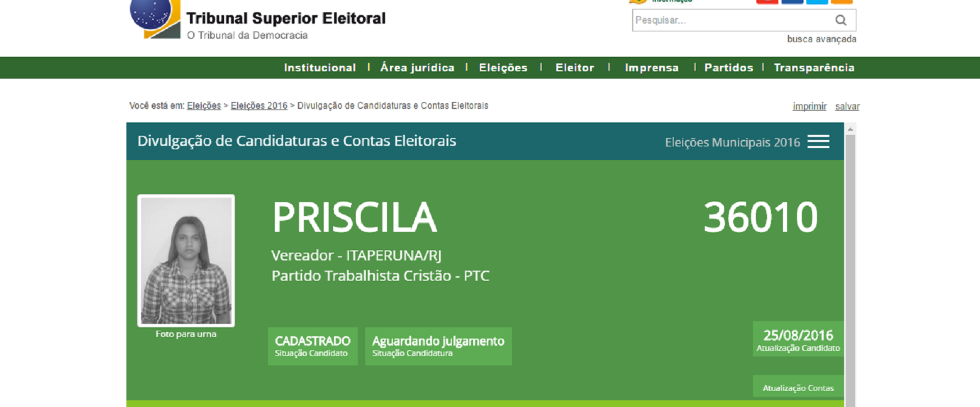Open the Transparência menu
Viewport: 980px width, 407px height.
point(814,68)
